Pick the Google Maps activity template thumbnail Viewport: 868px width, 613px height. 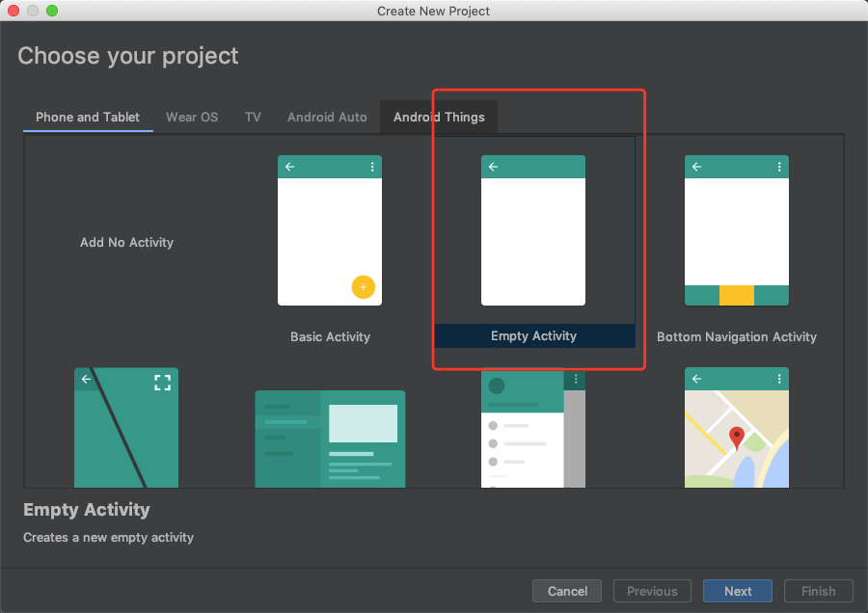coord(737,428)
